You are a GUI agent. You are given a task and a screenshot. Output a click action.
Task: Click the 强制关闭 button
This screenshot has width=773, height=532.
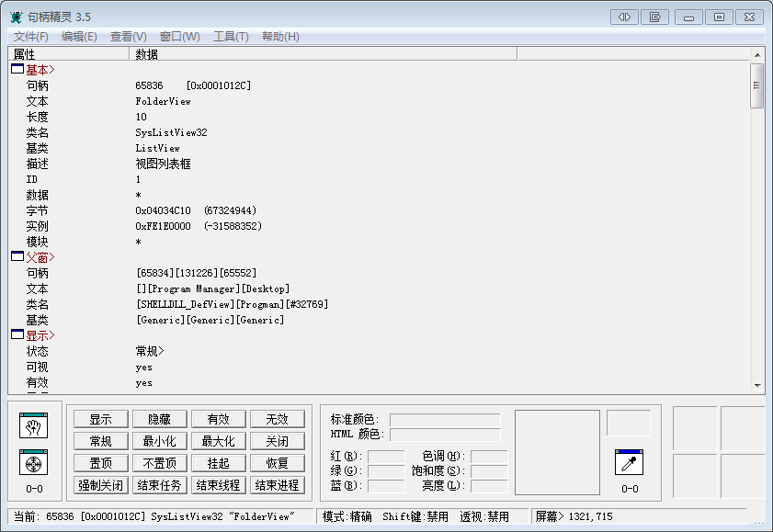(x=101, y=485)
